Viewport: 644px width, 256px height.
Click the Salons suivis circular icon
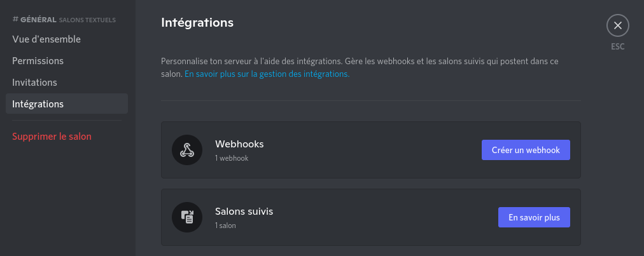(x=187, y=217)
